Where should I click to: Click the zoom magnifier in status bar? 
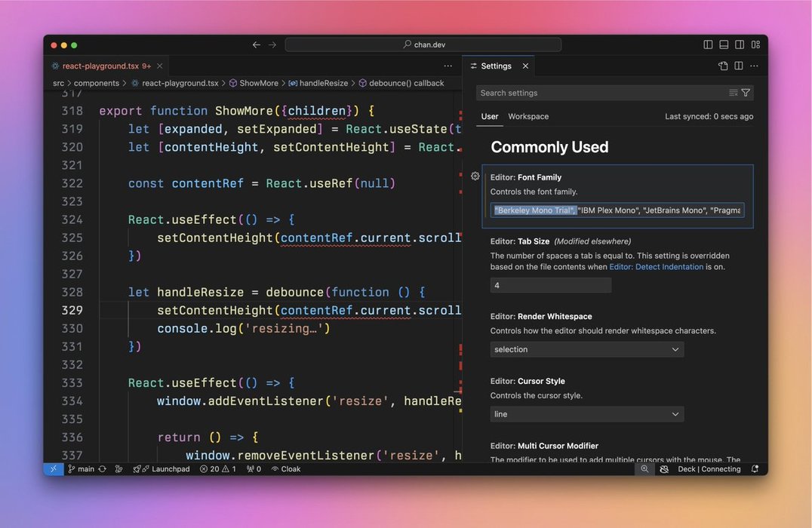644,469
